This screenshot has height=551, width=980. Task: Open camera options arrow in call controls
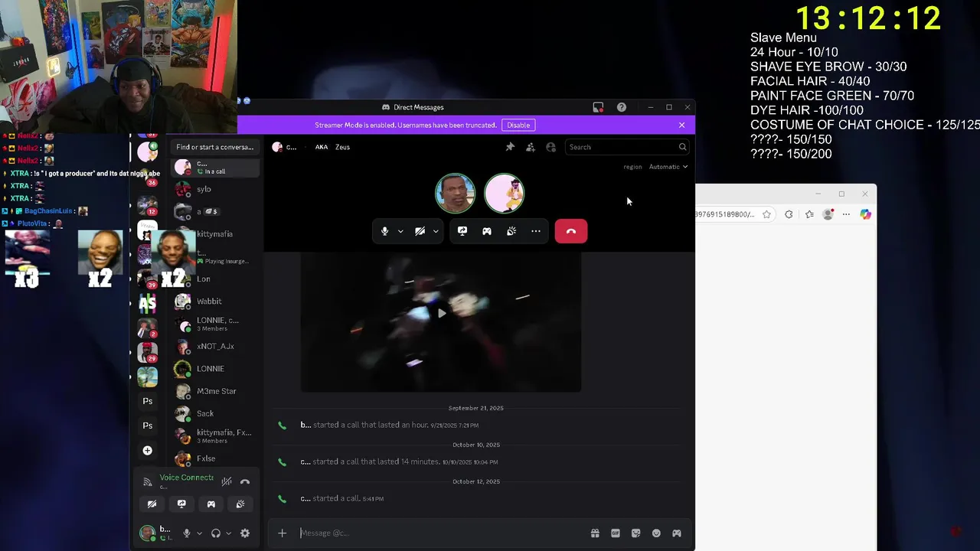436,231
